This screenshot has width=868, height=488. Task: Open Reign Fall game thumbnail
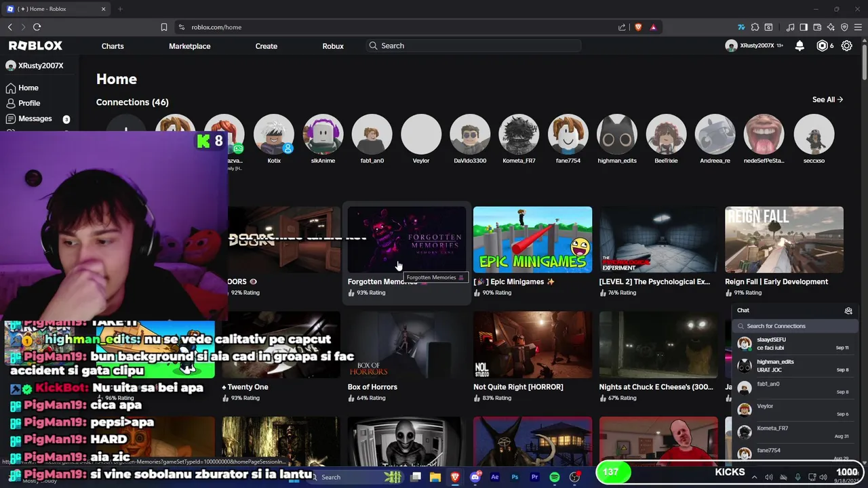click(x=784, y=239)
